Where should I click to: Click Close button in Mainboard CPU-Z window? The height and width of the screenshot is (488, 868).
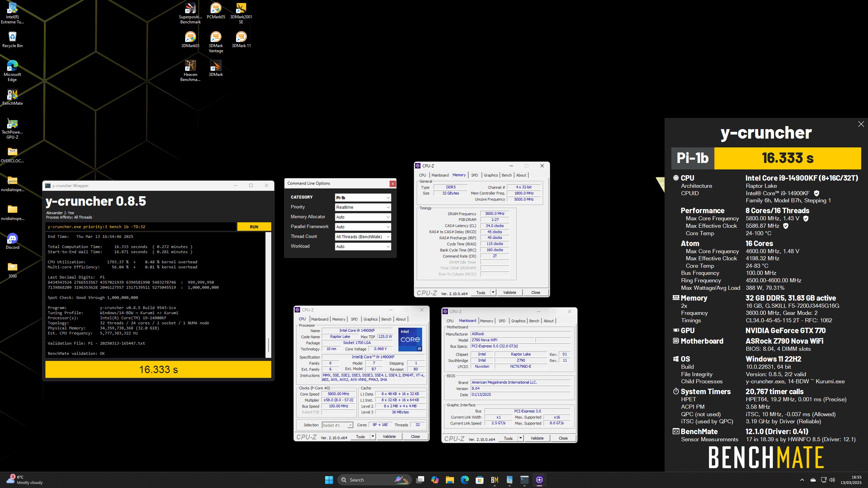click(x=563, y=438)
